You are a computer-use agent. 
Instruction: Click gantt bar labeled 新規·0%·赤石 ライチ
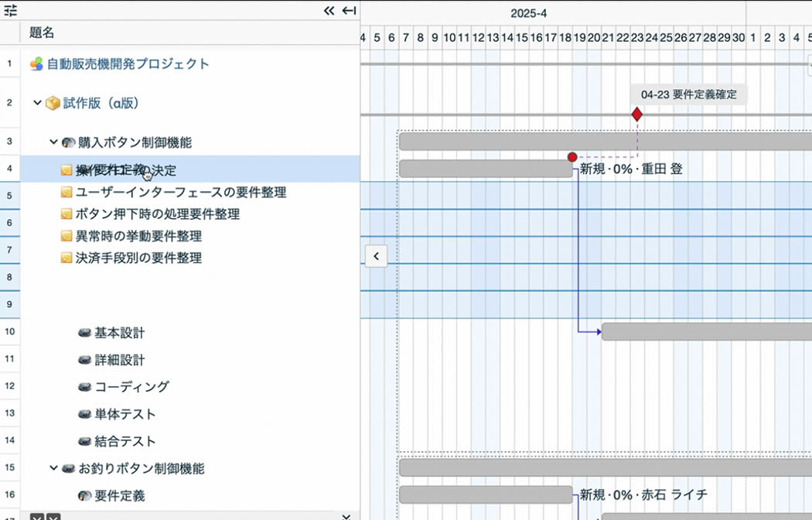pos(486,494)
